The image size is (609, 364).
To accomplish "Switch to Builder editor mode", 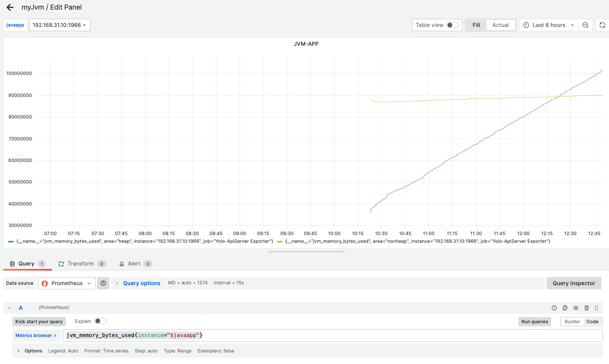I will click(x=572, y=322).
